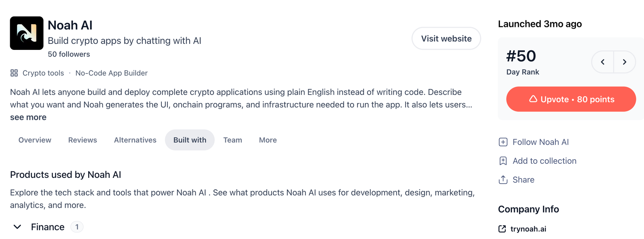Open the Overview tab

coord(35,140)
